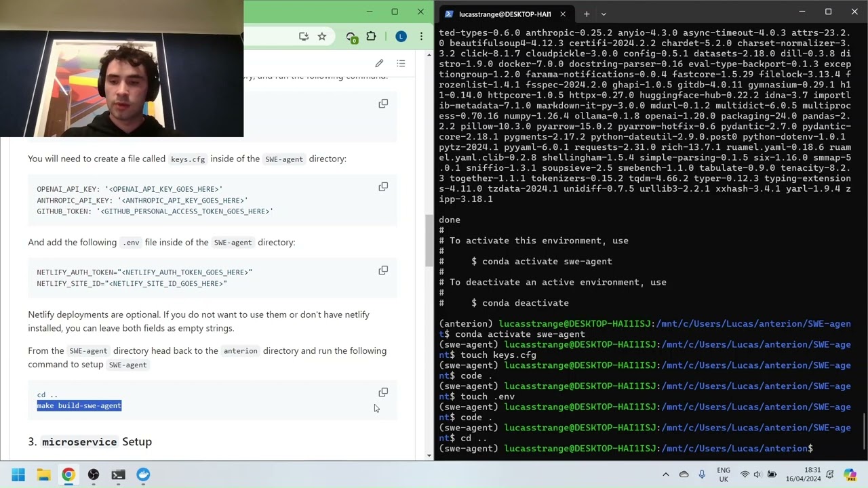Click '$ conda deactivate' hint line in terminal
868x488 pixels.
pyautogui.click(x=520, y=303)
